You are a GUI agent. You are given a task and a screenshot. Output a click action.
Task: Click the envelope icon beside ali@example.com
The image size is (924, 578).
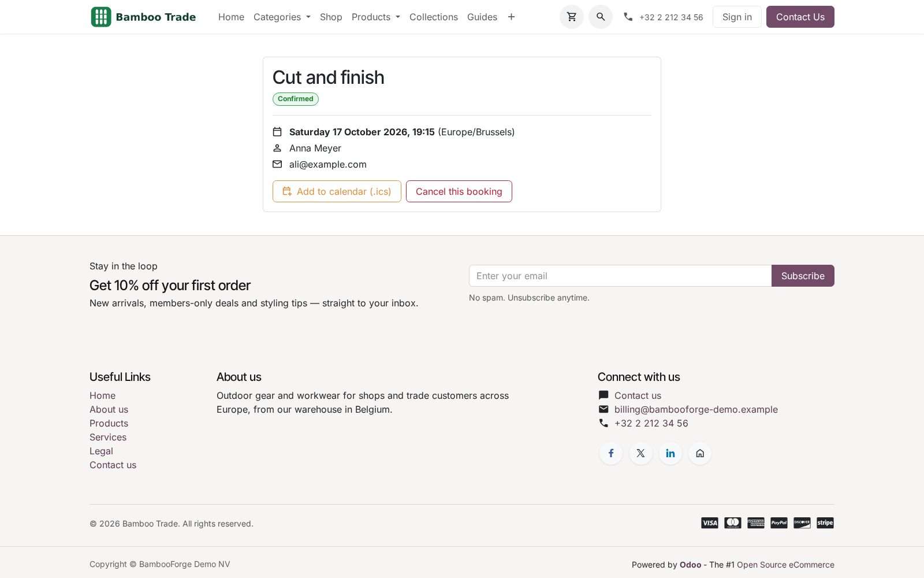tap(277, 164)
